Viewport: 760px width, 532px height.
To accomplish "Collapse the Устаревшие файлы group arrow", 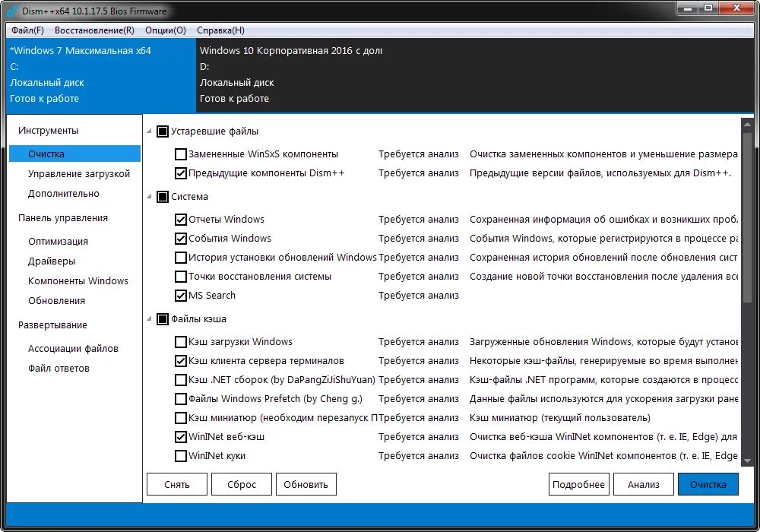I will tap(149, 131).
